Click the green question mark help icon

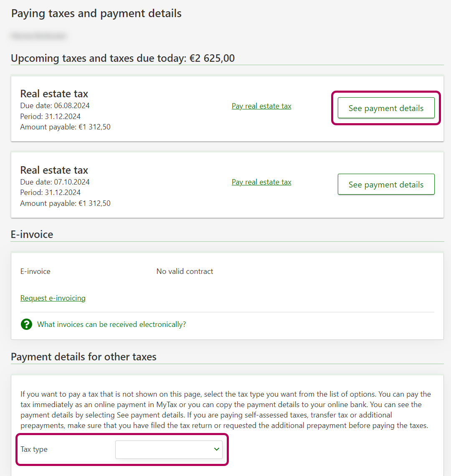pos(26,324)
